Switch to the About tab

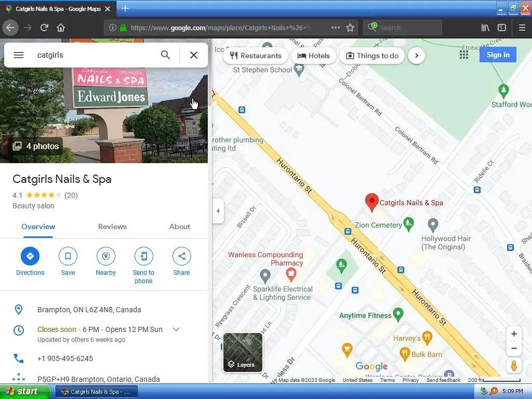coord(180,227)
